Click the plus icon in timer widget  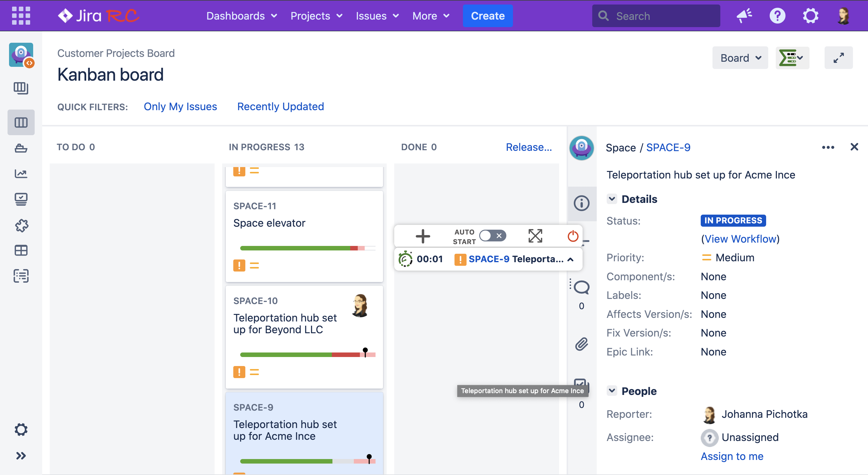tap(423, 236)
